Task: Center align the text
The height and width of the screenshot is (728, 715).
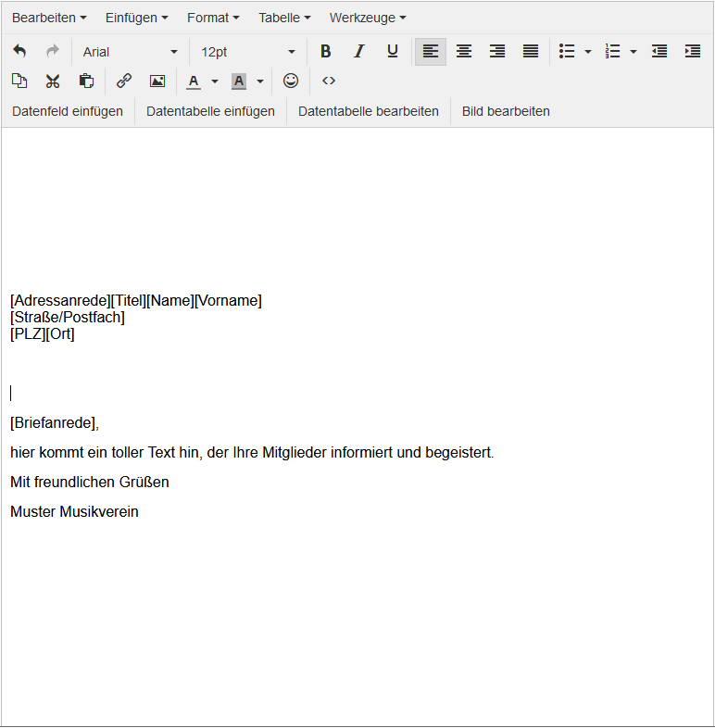Action: coord(464,51)
